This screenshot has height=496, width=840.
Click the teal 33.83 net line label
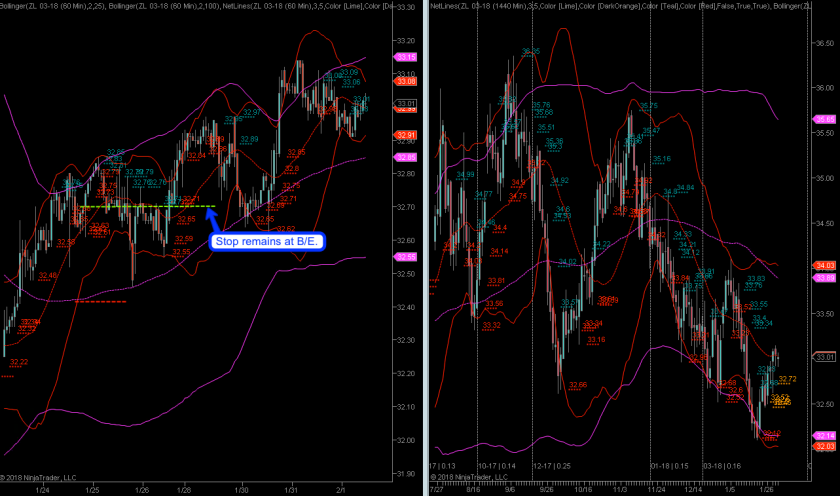[756, 279]
